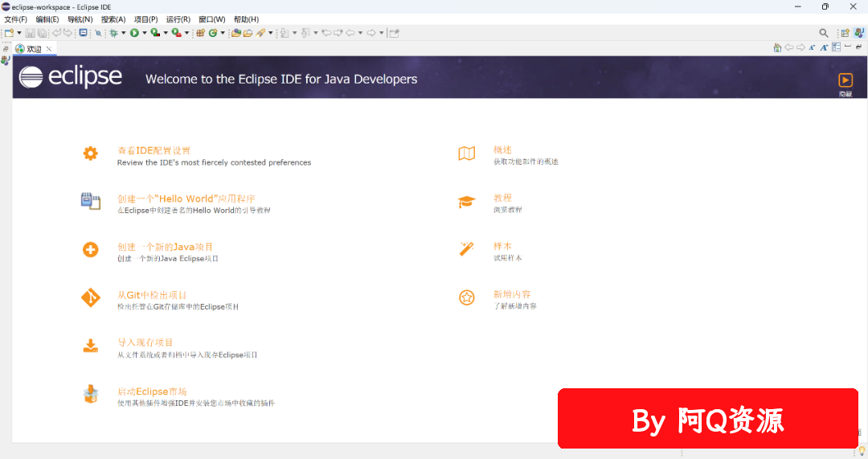Close the 欢迎 Welcome tab
The image size is (868, 459).
(x=49, y=49)
